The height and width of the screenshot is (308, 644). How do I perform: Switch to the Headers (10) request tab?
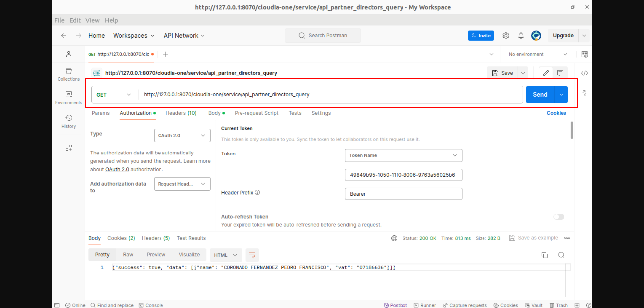tap(181, 113)
